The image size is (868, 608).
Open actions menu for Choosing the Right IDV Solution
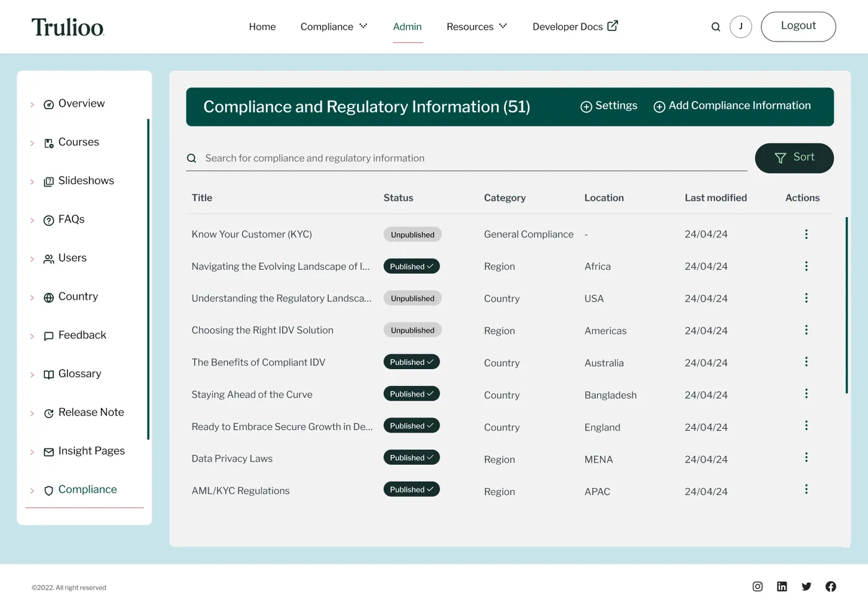(806, 330)
